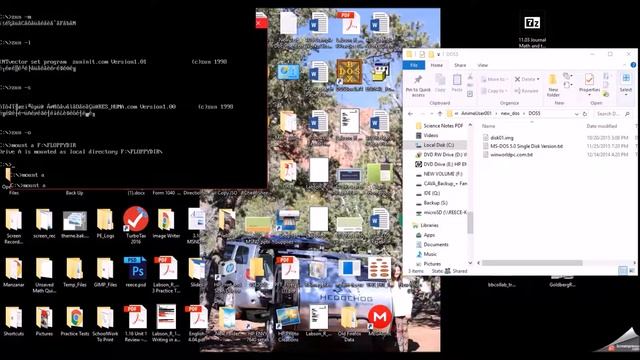Screen dimensions: 640x360
Task: Click AnimalUser001 in the address breadcrumb
Action: click(x=476, y=113)
